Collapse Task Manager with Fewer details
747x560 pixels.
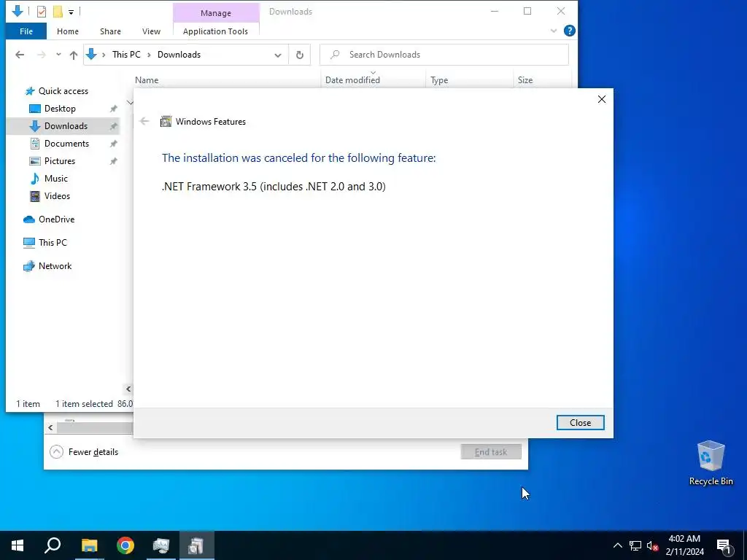(84, 452)
